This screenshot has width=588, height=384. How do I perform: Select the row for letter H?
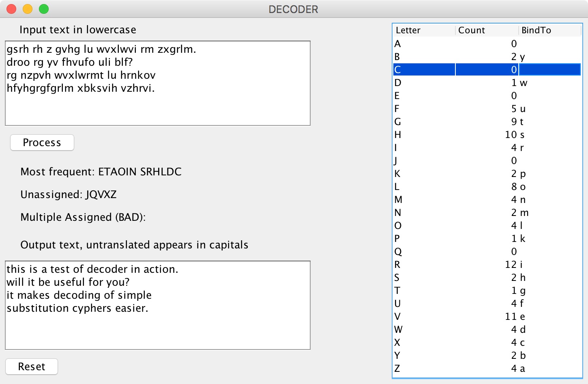point(424,135)
